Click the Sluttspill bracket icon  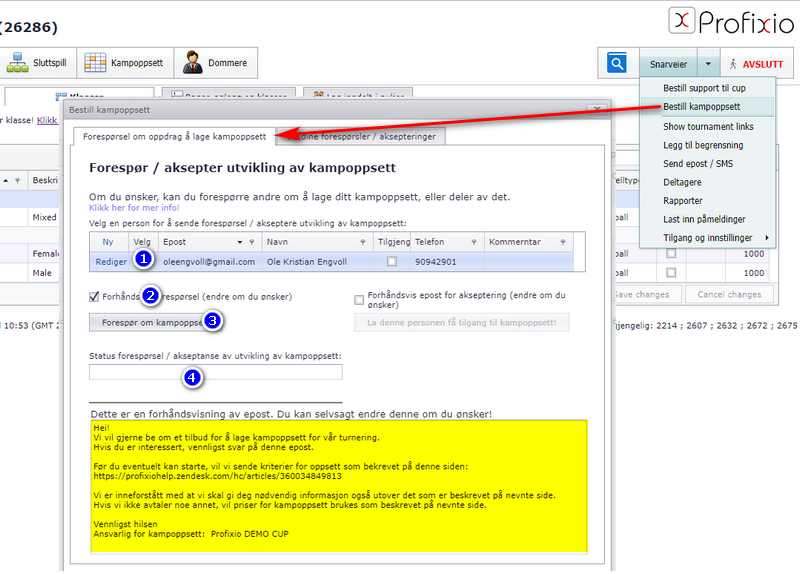[x=17, y=63]
